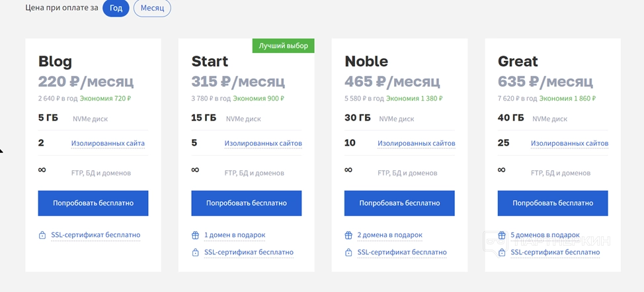
Task: Click the gift icon in Noble plan
Action: [348, 235]
